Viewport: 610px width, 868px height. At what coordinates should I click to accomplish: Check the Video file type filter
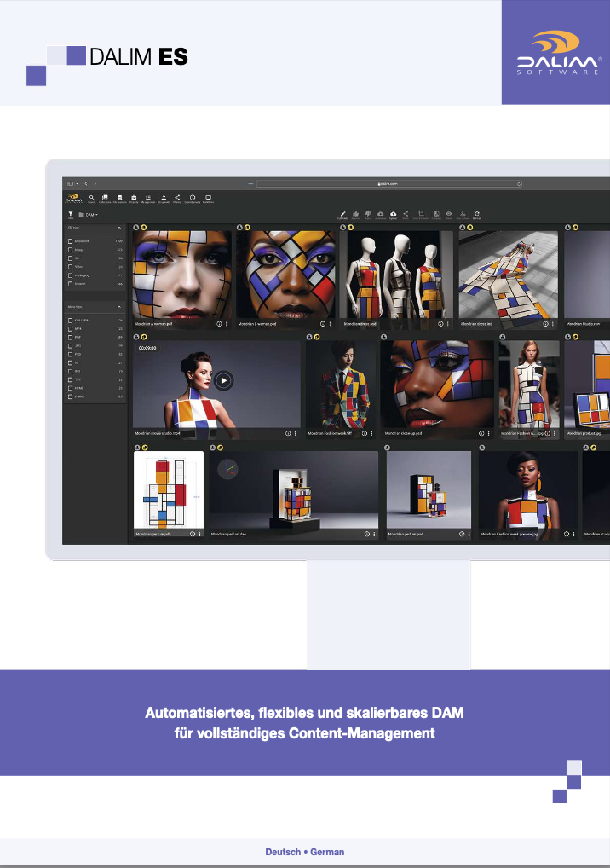70,267
